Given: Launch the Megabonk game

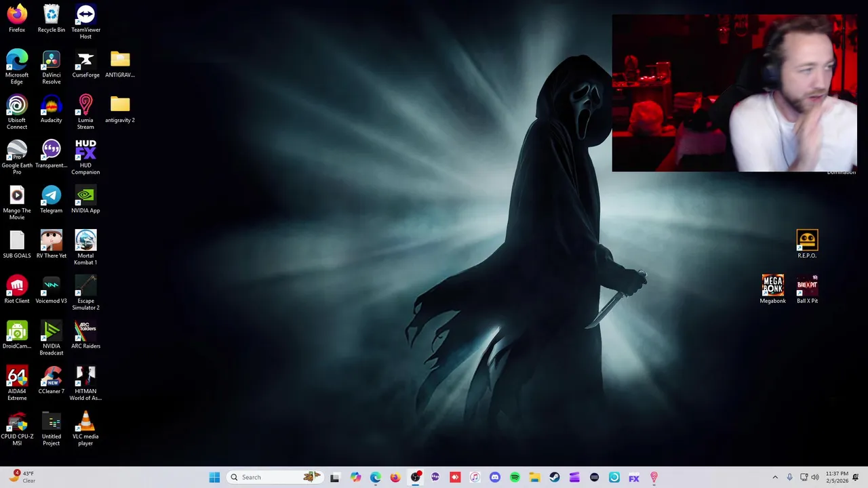Looking at the screenshot, I should (x=772, y=289).
